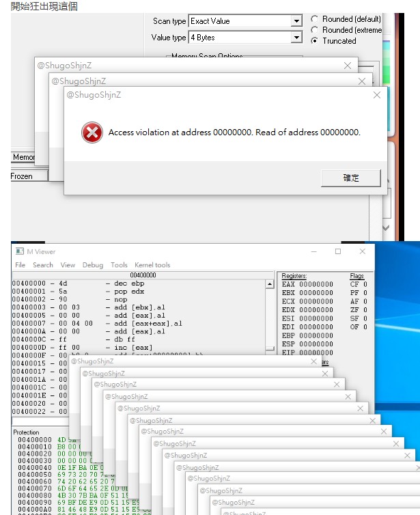Click the ESI register value
Image resolution: width=420 pixels, height=515 pixels.
click(316, 318)
